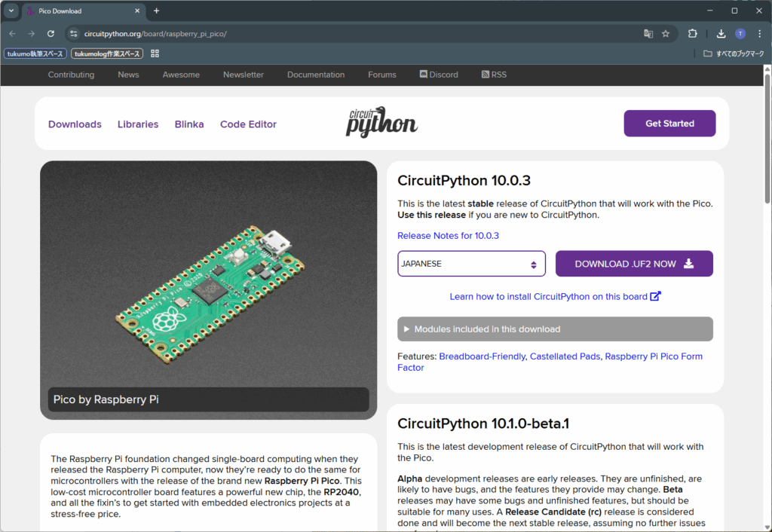Go to the Libraries page
The width and height of the screenshot is (772, 532).
(x=138, y=124)
